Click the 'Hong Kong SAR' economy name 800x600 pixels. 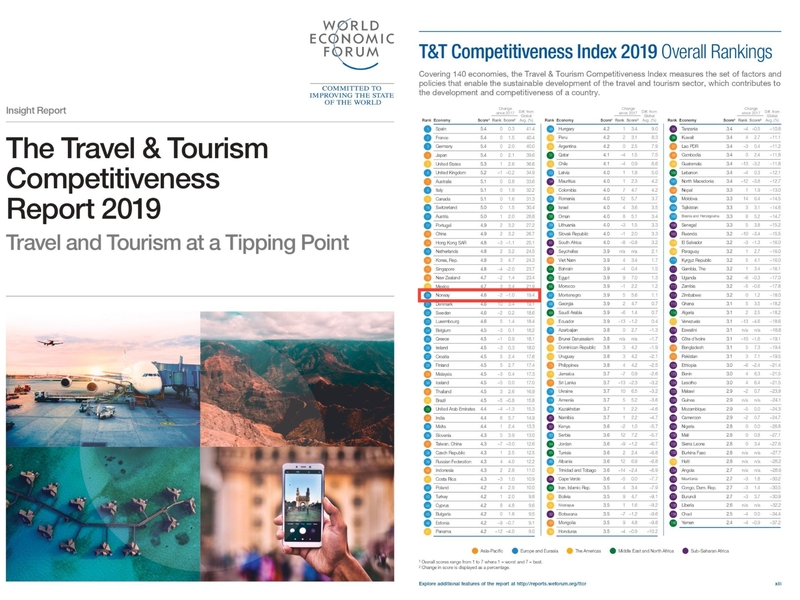449,242
